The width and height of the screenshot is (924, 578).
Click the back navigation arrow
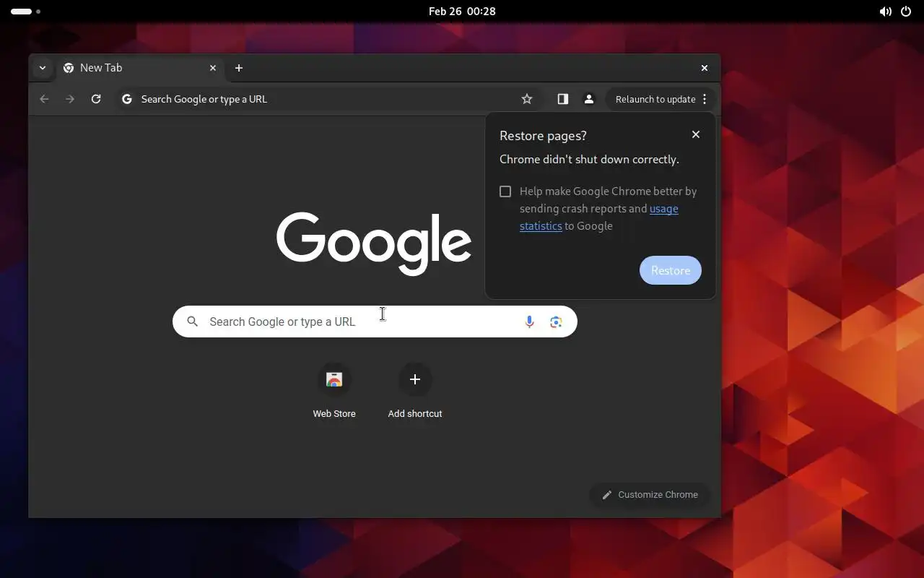click(x=44, y=99)
